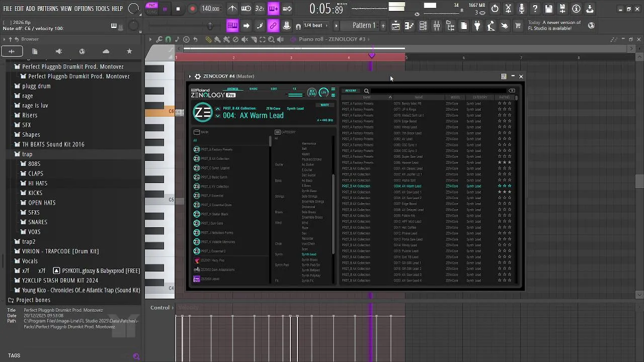
Task: Switch to ZENOLOGY BASIC tab
Action: point(254,88)
